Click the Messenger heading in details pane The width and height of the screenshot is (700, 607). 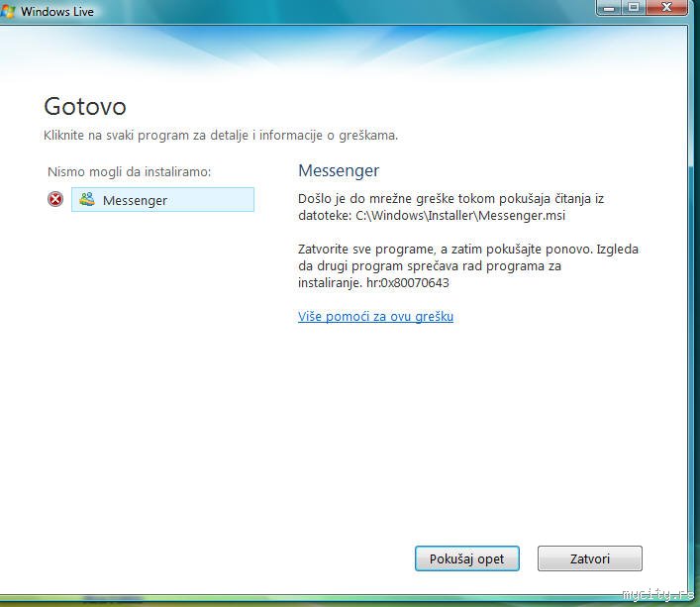(339, 171)
